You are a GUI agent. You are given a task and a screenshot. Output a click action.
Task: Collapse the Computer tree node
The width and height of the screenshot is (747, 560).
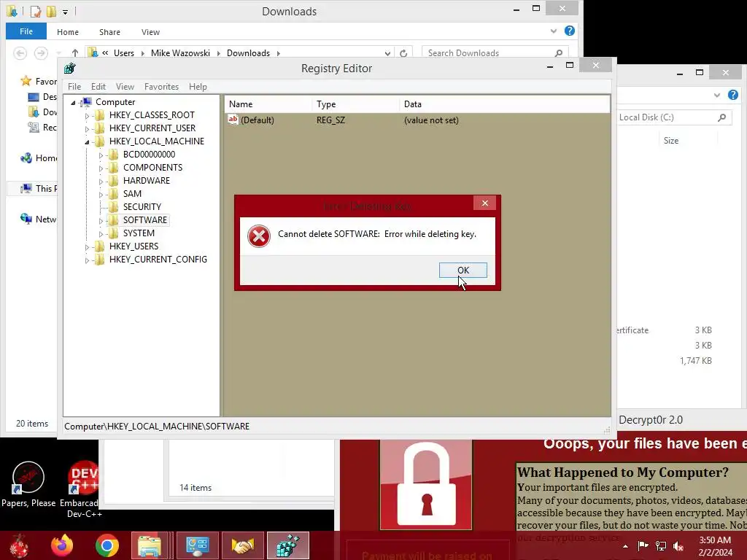tap(73, 102)
